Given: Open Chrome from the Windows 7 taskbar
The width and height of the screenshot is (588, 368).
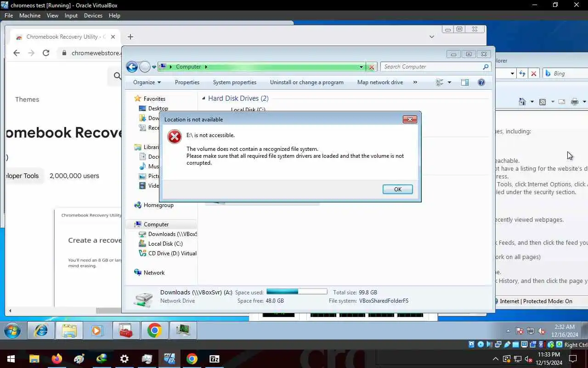Looking at the screenshot, I should point(154,330).
